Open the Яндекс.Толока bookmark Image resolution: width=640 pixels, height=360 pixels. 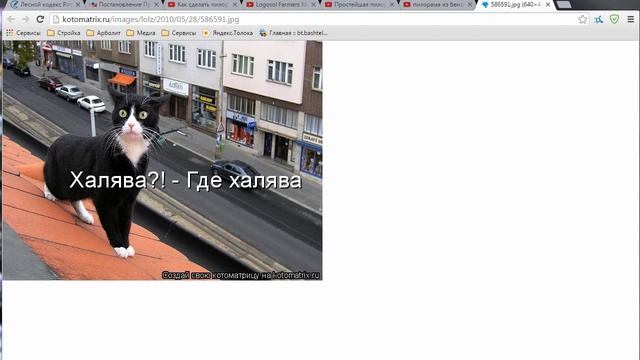[x=228, y=33]
